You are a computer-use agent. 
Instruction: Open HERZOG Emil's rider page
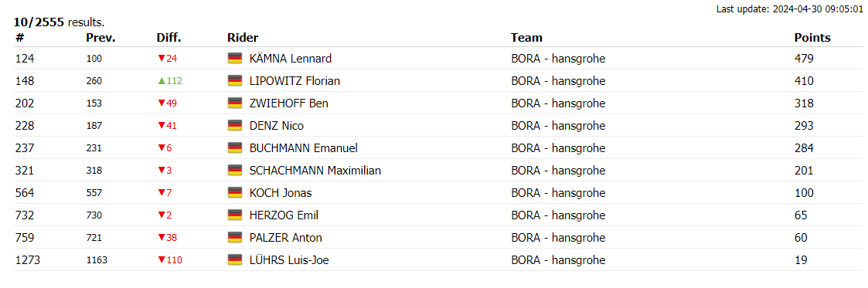tap(284, 215)
